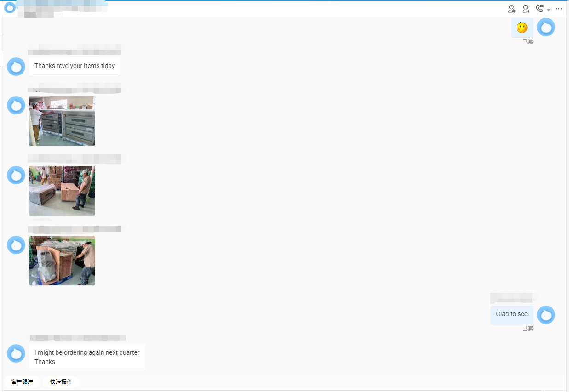Image resolution: width=569 pixels, height=392 pixels.
Task: Click avatar next to 'ordering again' message
Action: pyautogui.click(x=16, y=353)
